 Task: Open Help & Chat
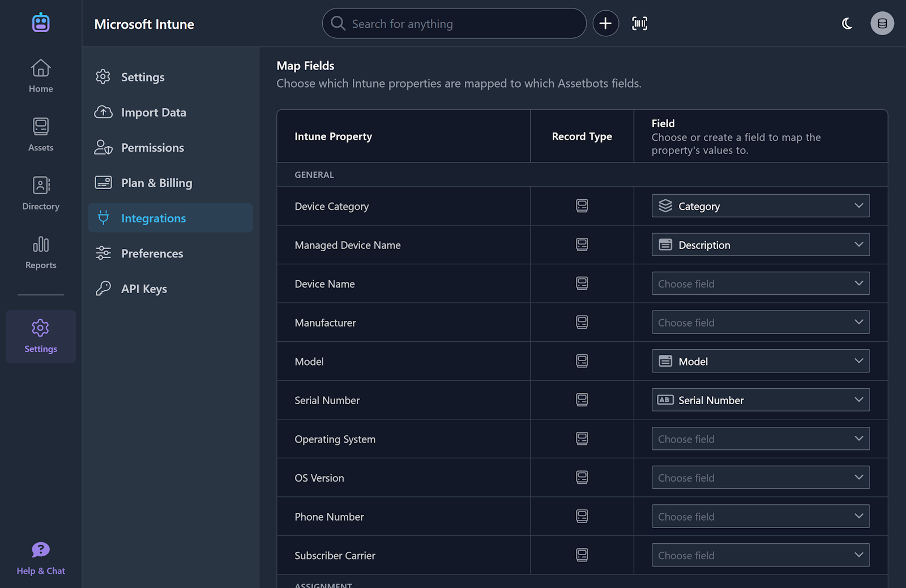point(41,559)
